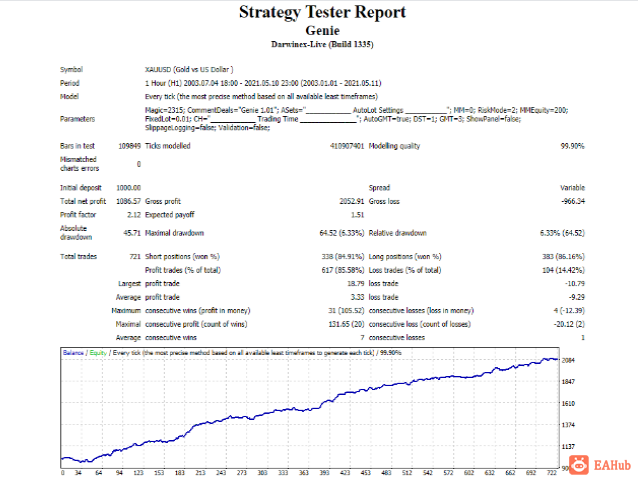The width and height of the screenshot is (640, 480).
Task: Click the value "617 (85.58%)"
Action: click(x=343, y=270)
